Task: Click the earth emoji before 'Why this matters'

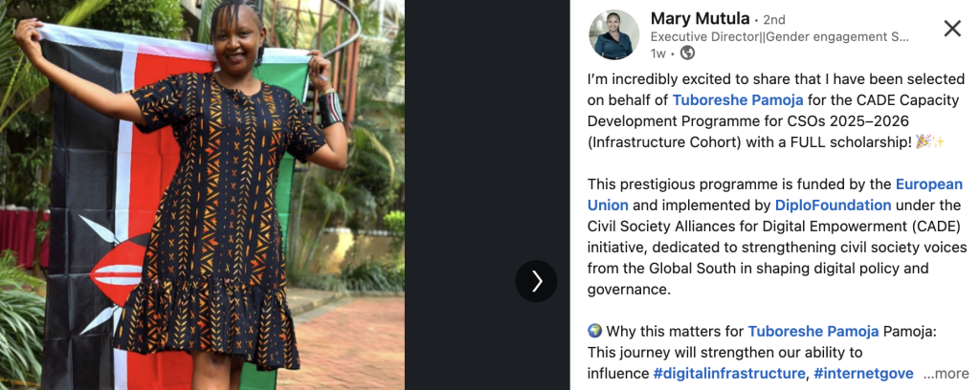Action: click(595, 332)
